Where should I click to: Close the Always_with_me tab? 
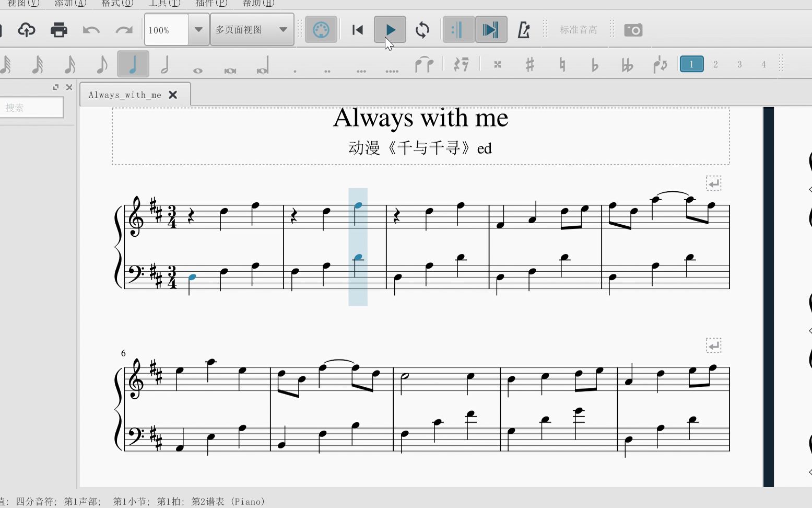(173, 95)
